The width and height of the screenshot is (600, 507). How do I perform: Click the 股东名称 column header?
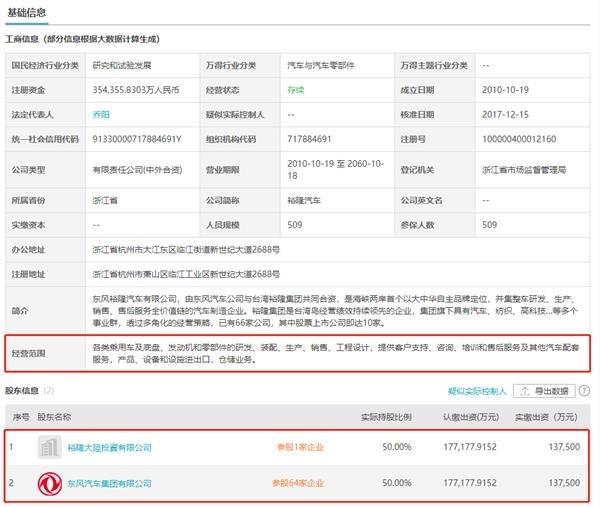pyautogui.click(x=54, y=417)
